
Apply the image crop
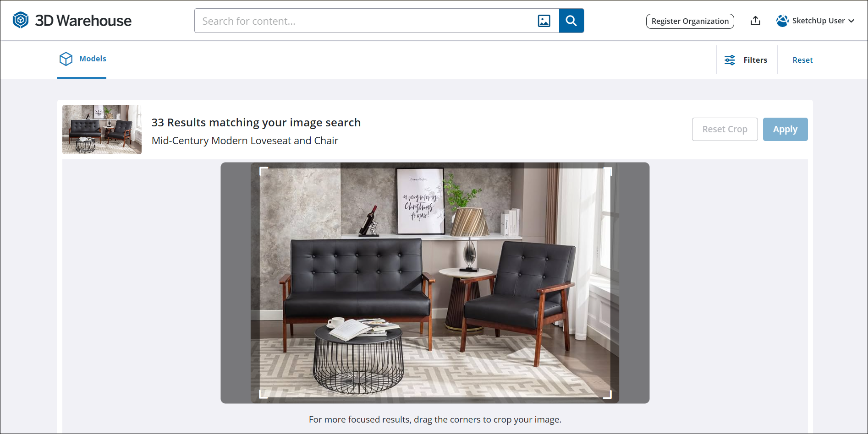pos(785,129)
